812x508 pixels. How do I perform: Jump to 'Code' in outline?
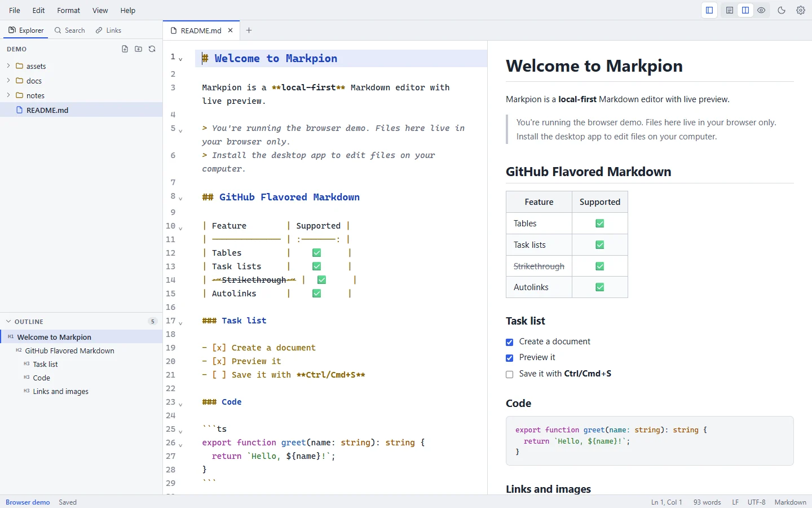tap(81, 378)
